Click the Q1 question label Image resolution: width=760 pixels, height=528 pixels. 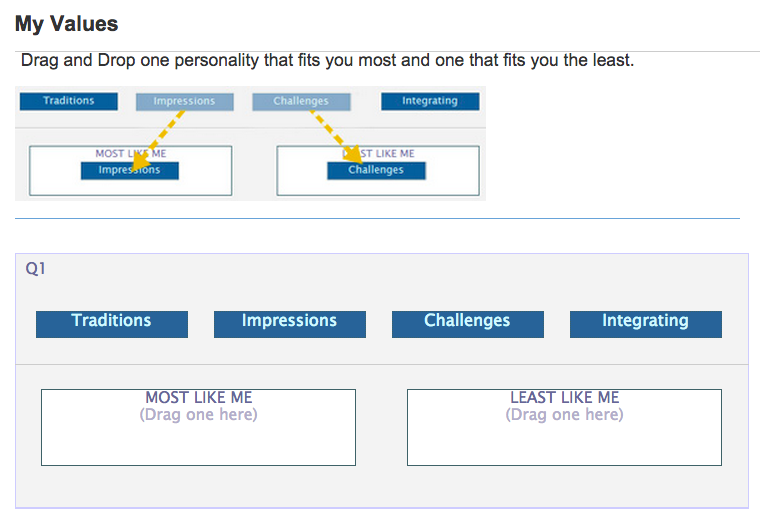[36, 269]
